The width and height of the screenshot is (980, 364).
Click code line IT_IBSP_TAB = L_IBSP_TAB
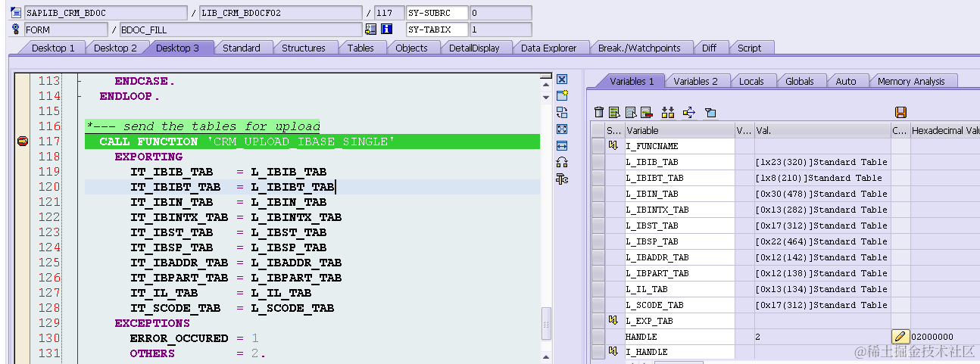point(228,247)
